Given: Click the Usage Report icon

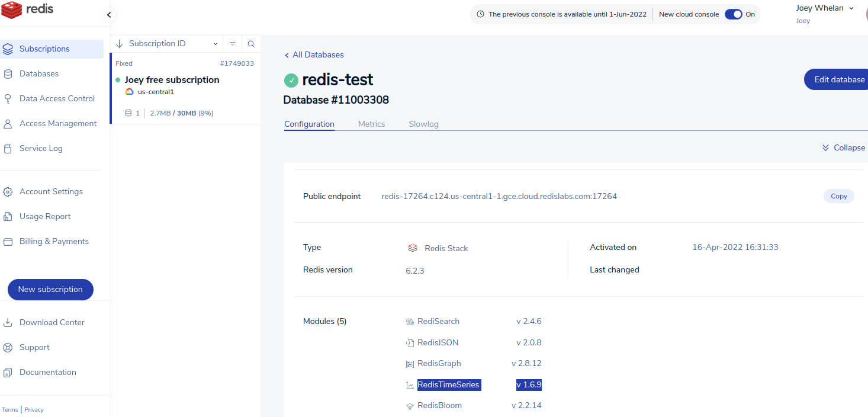Looking at the screenshot, I should 8,217.
